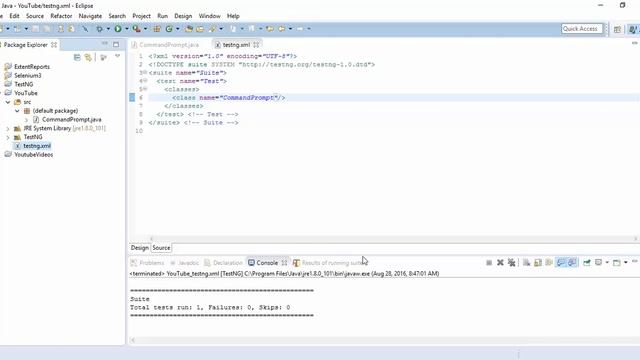The width and height of the screenshot is (640, 360).
Task: Expand the CommandPrompt.java tree node
Action: (x=27, y=120)
